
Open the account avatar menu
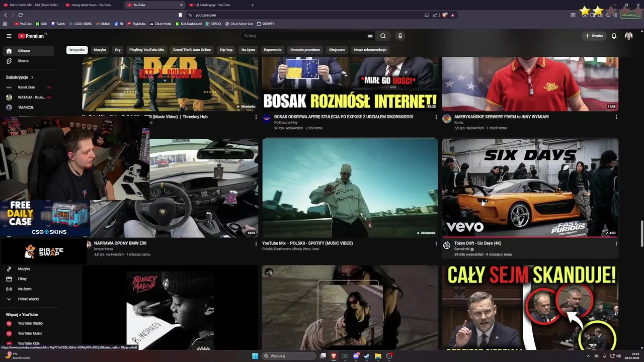click(628, 36)
